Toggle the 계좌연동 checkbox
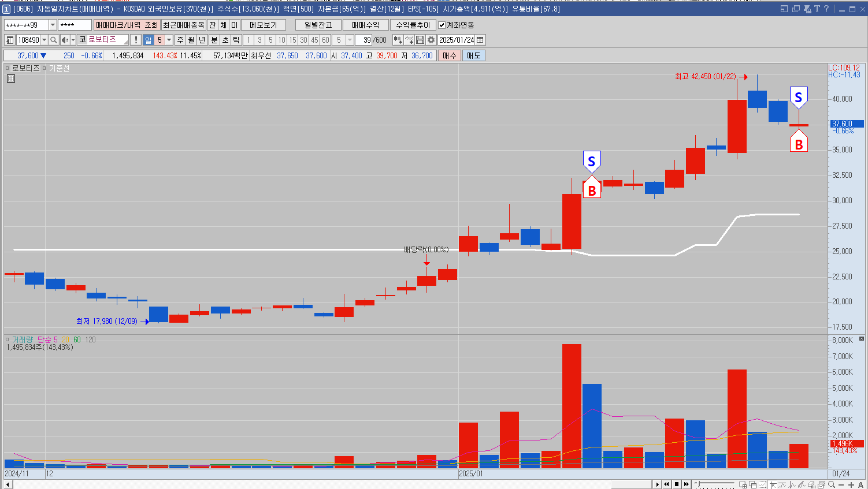The height and width of the screenshot is (489, 868). click(x=442, y=25)
